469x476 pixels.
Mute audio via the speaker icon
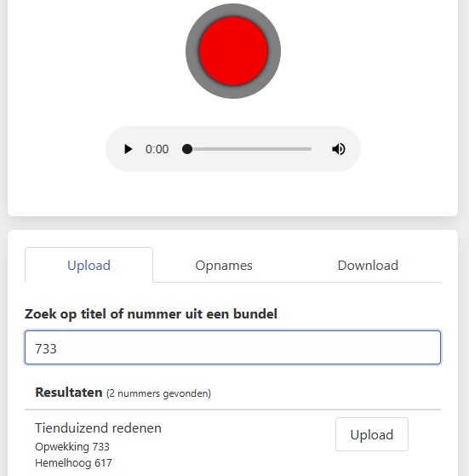pos(339,149)
